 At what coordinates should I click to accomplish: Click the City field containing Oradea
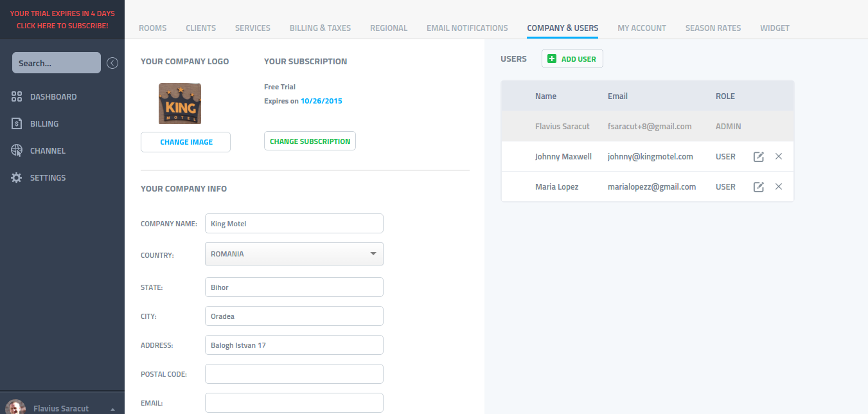[294, 316]
